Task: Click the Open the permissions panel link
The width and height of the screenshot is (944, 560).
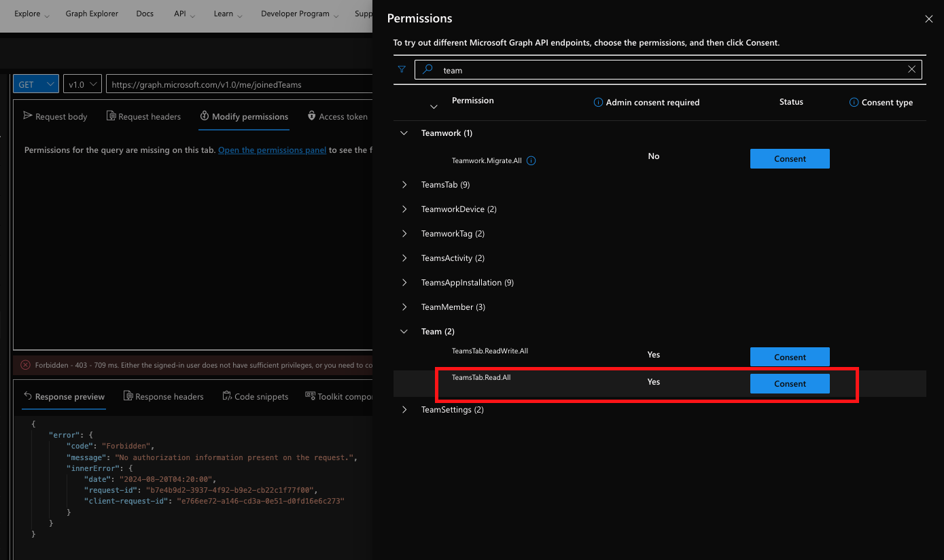Action: [x=272, y=150]
